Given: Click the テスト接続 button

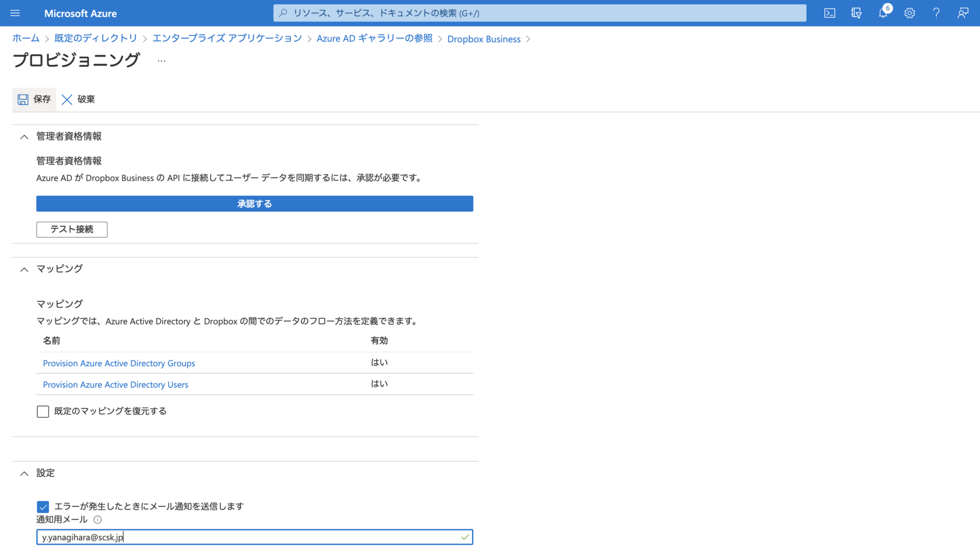Looking at the screenshot, I should pos(72,229).
